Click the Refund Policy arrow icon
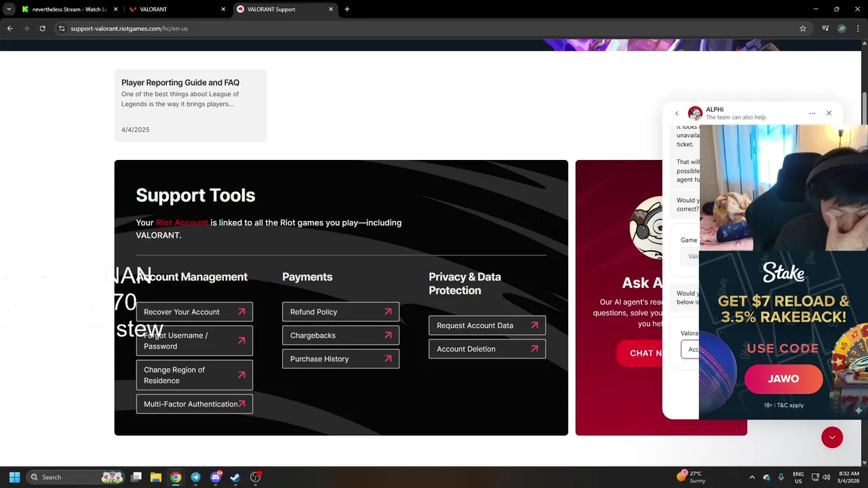Screen dimensions: 868x488 pyautogui.click(x=388, y=312)
